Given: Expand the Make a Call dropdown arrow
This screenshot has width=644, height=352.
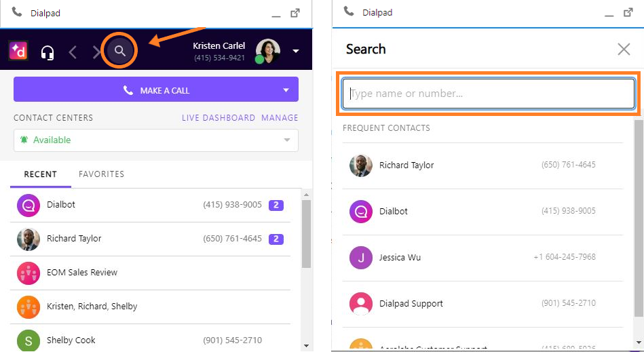Looking at the screenshot, I should [x=286, y=90].
